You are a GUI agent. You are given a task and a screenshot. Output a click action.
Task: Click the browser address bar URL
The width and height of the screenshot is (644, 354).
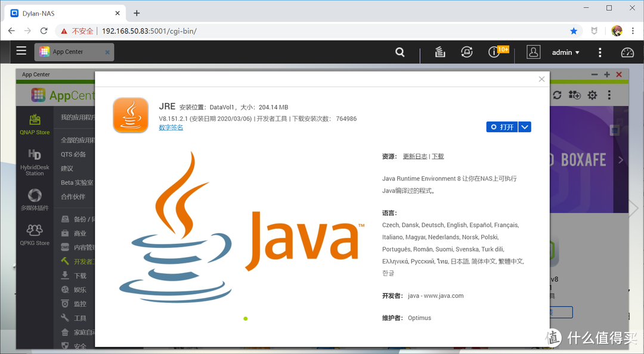click(x=149, y=31)
